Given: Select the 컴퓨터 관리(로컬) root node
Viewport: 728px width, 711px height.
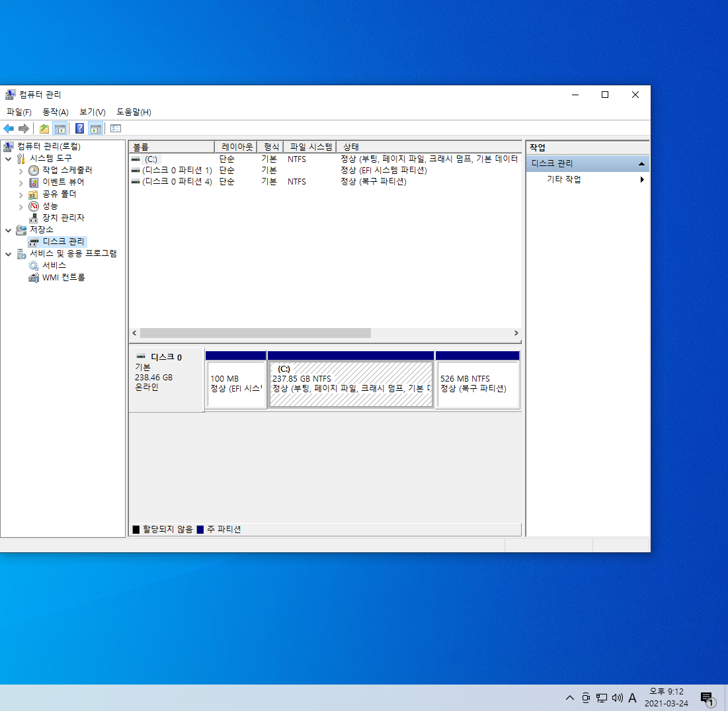Looking at the screenshot, I should tap(49, 147).
